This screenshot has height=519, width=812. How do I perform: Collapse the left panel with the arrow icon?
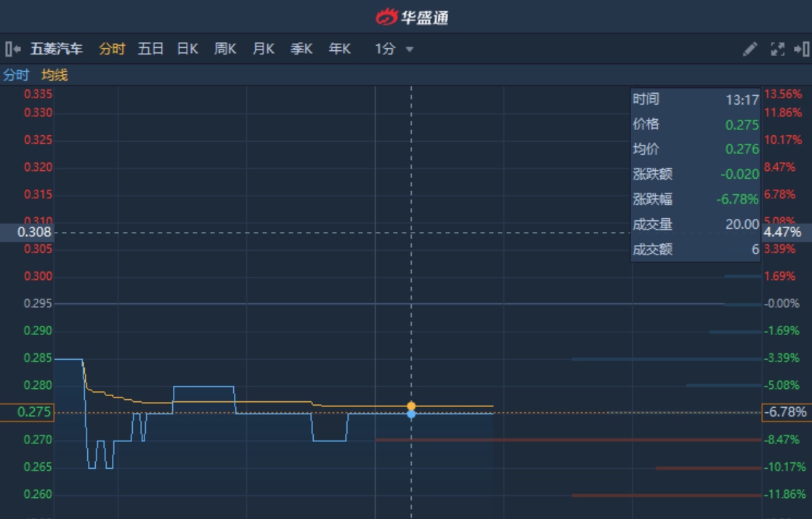point(13,49)
